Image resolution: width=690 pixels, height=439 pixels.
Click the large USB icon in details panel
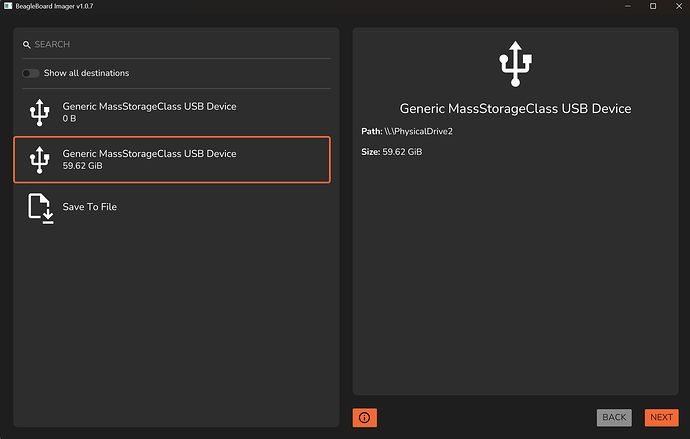tap(515, 64)
